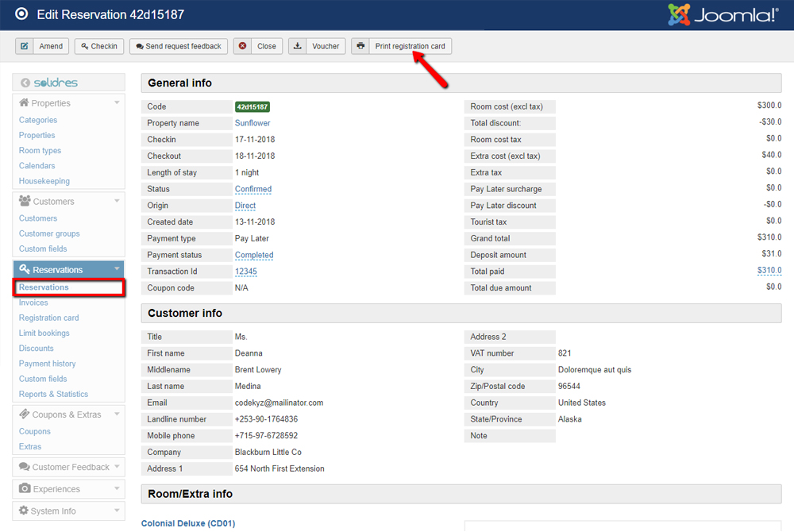The image size is (794, 532).
Task: Click the Voucher download icon
Action: [x=298, y=46]
